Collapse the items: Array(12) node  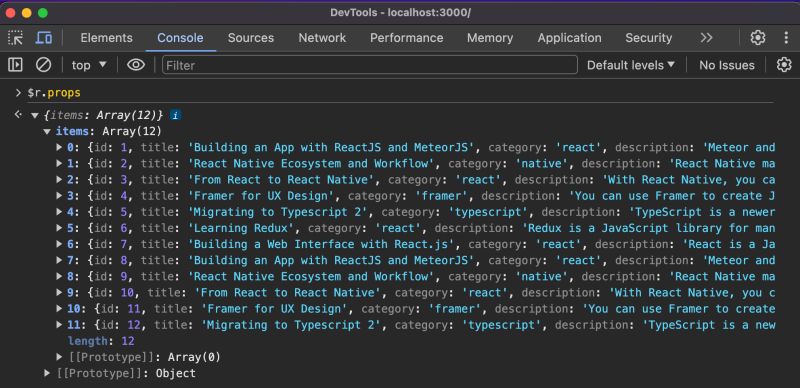[47, 132]
